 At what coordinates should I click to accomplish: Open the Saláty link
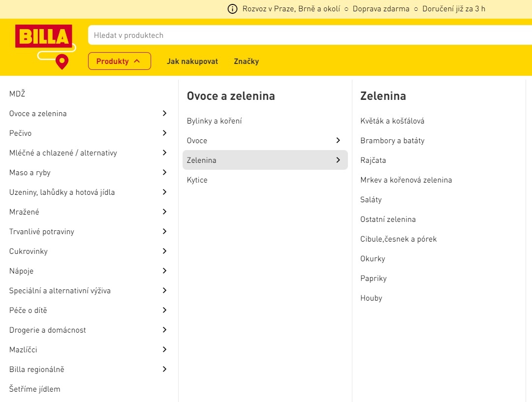[371, 199]
